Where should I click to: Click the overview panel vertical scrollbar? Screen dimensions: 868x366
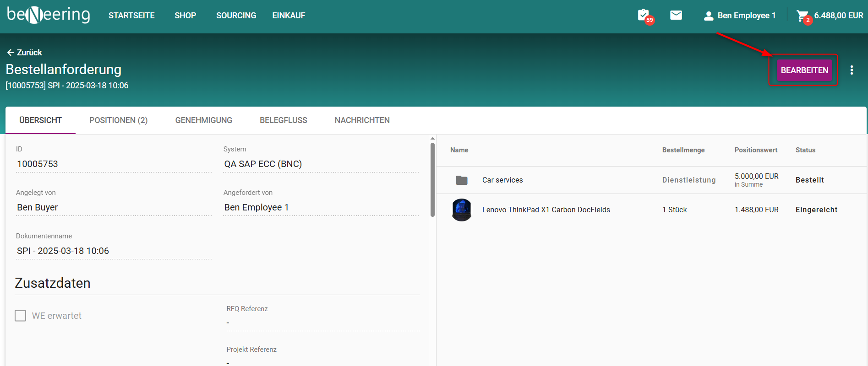pyautogui.click(x=432, y=179)
